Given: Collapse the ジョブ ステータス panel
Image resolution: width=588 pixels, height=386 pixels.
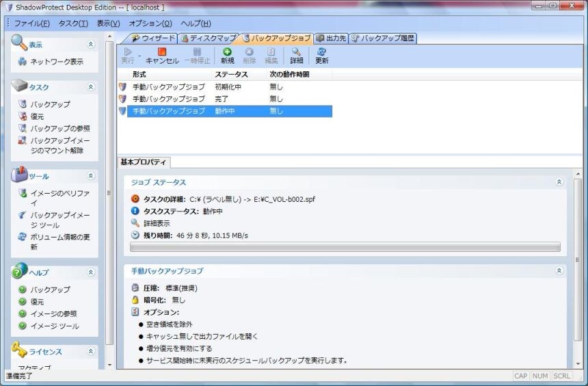Looking at the screenshot, I should tap(559, 182).
